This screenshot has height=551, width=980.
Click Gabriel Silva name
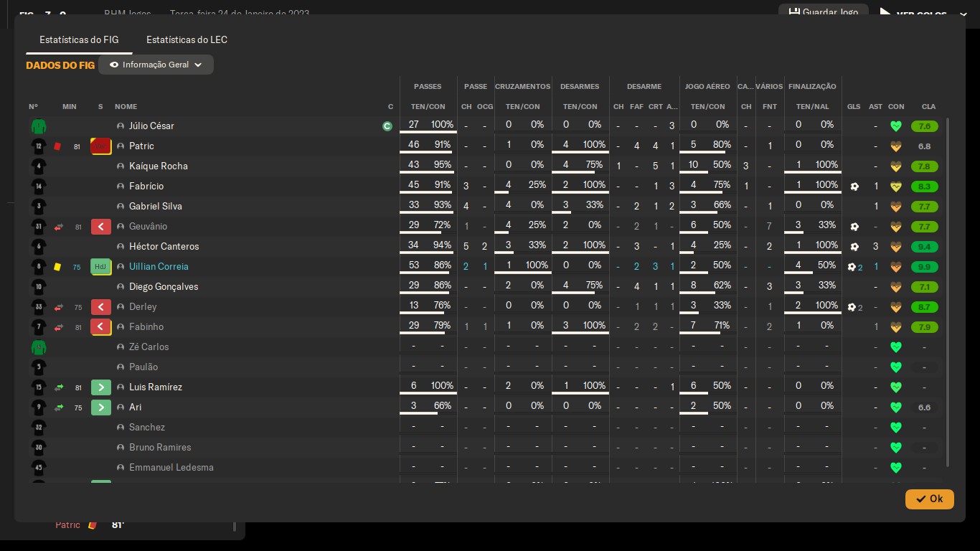[x=156, y=206]
